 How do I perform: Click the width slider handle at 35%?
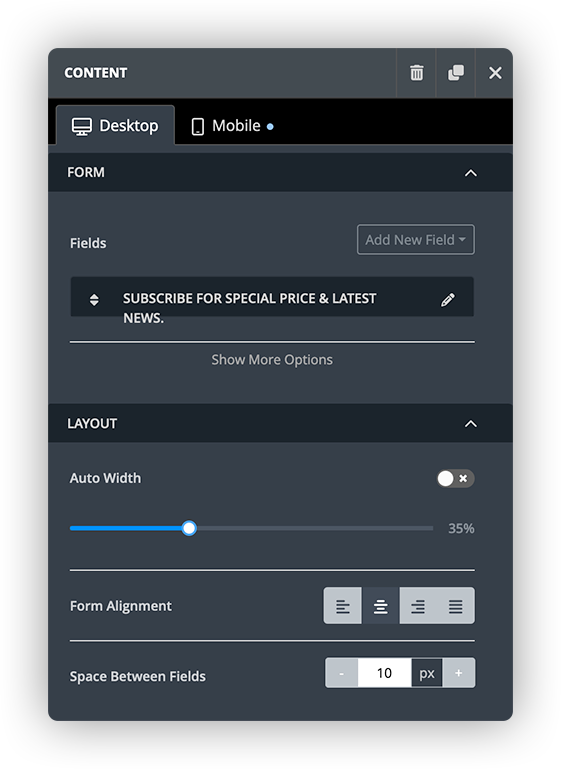click(189, 528)
